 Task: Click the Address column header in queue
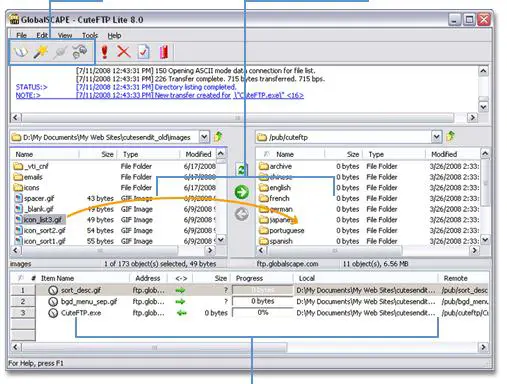click(147, 278)
